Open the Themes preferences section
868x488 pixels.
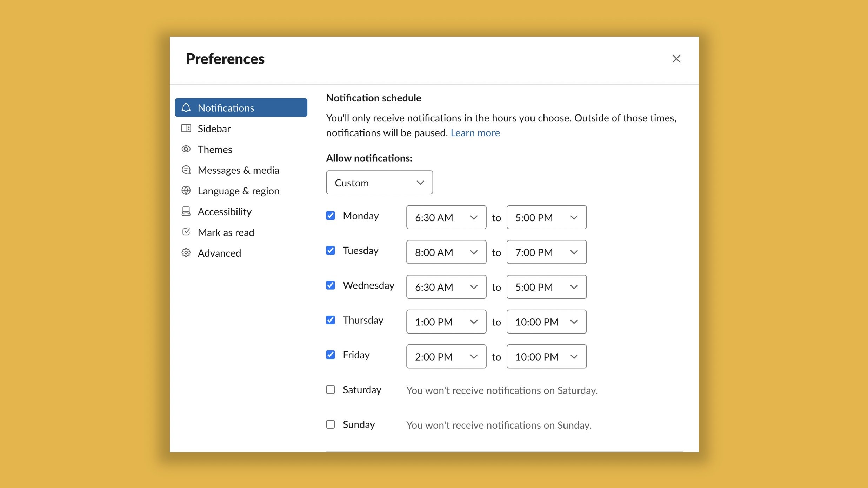[x=215, y=149]
